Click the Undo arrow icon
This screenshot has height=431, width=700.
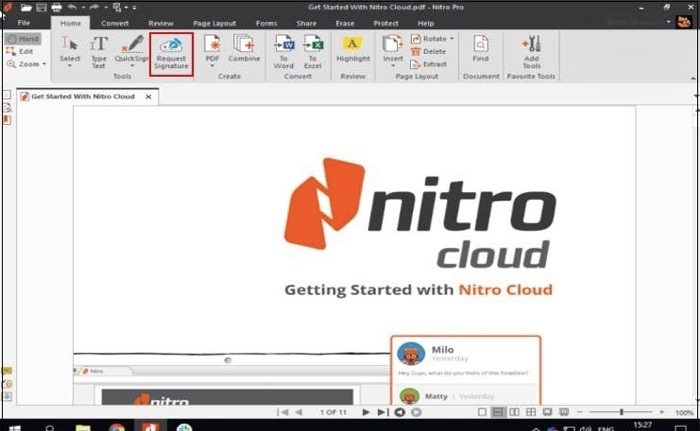tap(72, 7)
